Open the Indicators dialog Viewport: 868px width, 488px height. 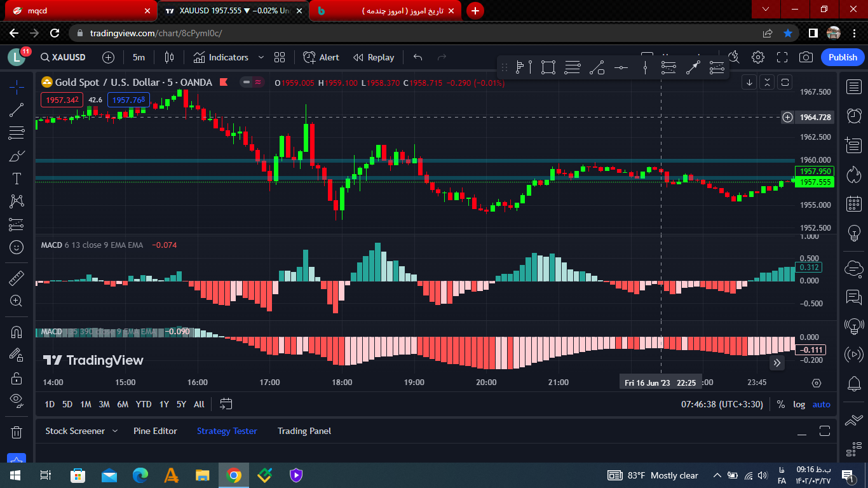tap(221, 57)
